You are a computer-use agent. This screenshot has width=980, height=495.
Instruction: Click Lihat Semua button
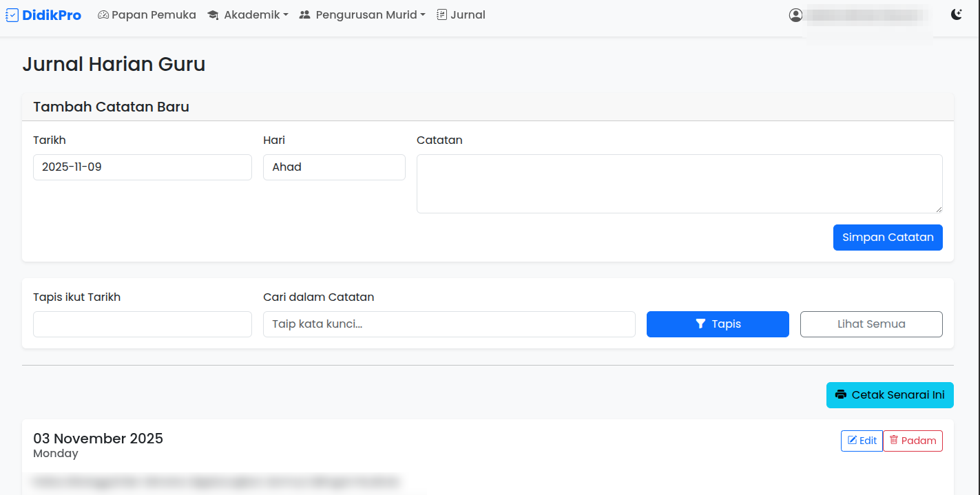point(871,324)
